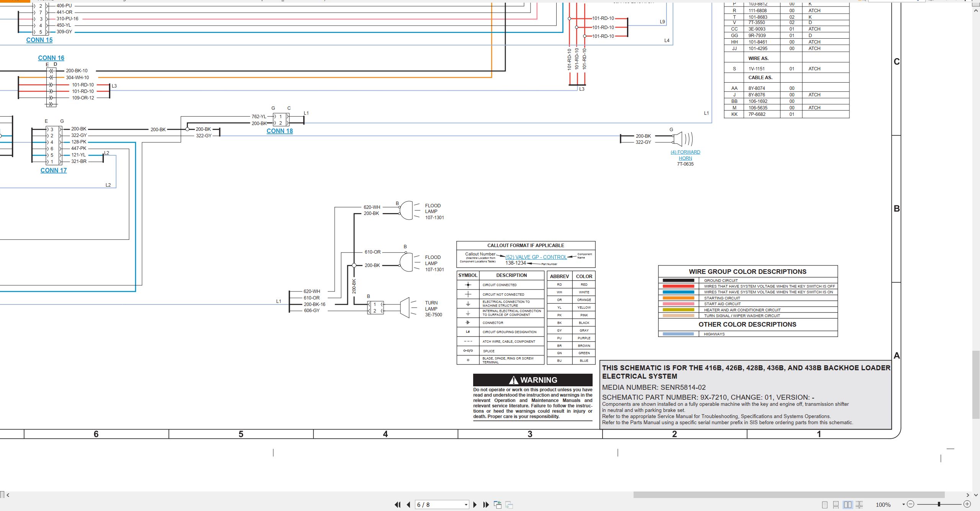
Task: Click the STARTING CIRCUIT orange swatch
Action: pos(678,298)
